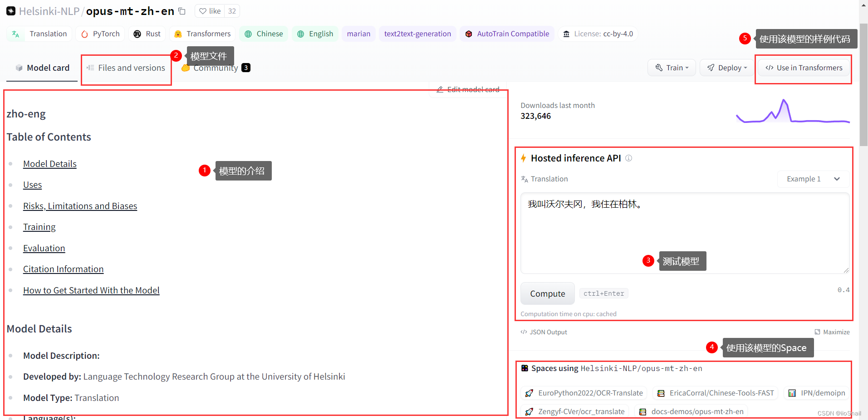Click the PyTorch flame icon
868x420 pixels.
point(85,34)
